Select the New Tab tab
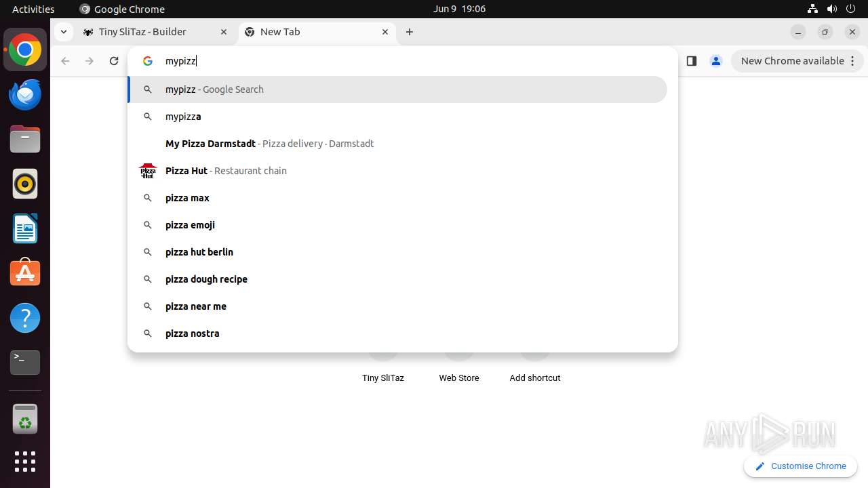The height and width of the screenshot is (488, 868). coord(317,32)
